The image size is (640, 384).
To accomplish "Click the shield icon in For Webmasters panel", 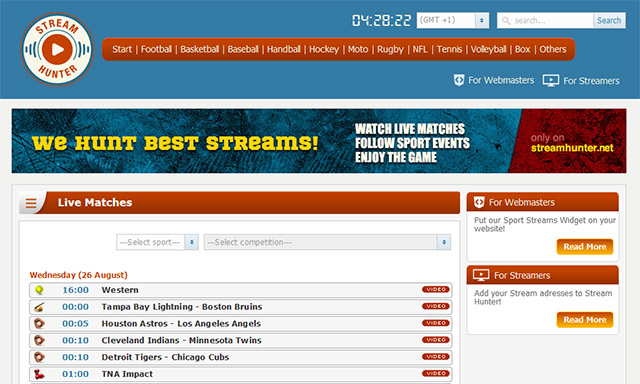I will coord(479,202).
